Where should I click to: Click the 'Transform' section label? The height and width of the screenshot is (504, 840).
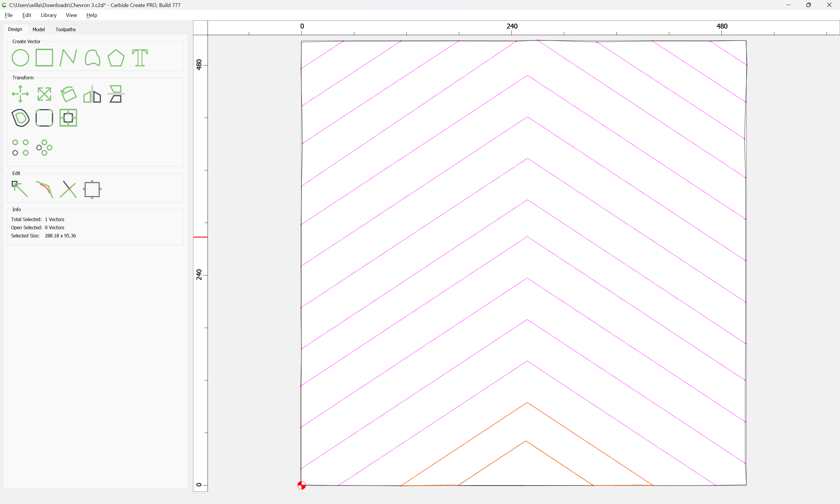(23, 78)
